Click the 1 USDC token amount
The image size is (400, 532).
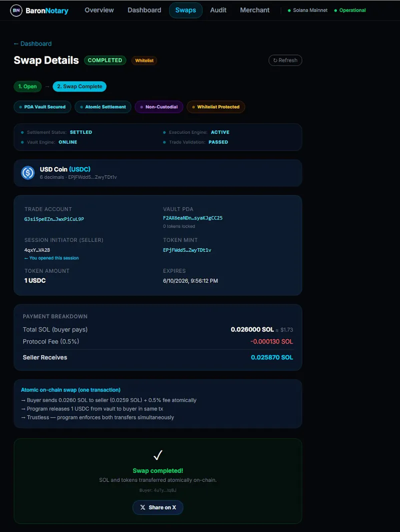pos(35,280)
